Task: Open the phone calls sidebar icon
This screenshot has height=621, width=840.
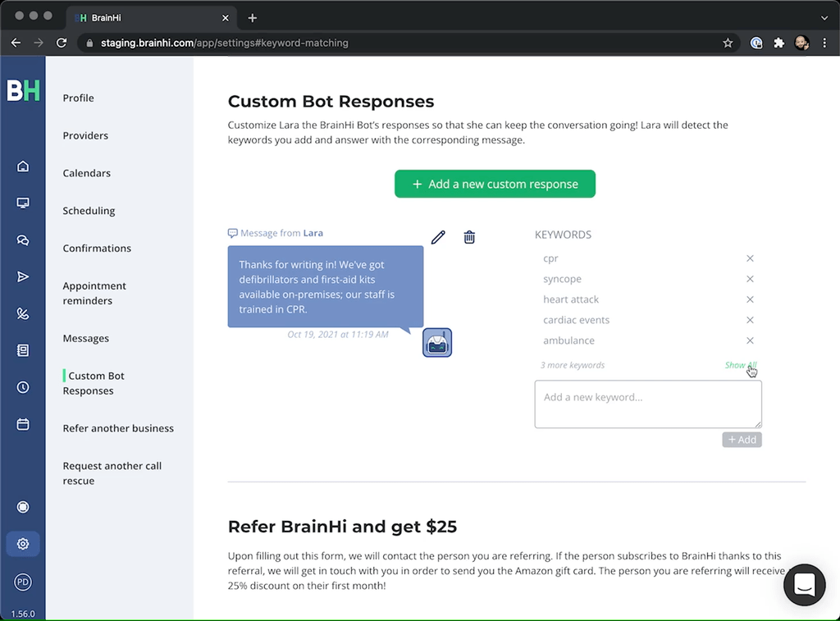Action: (22, 313)
